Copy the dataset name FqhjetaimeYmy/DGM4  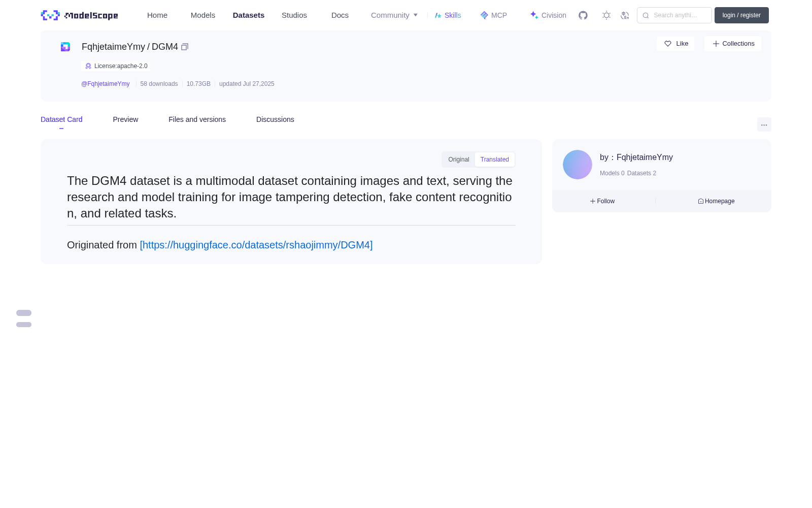(x=185, y=47)
